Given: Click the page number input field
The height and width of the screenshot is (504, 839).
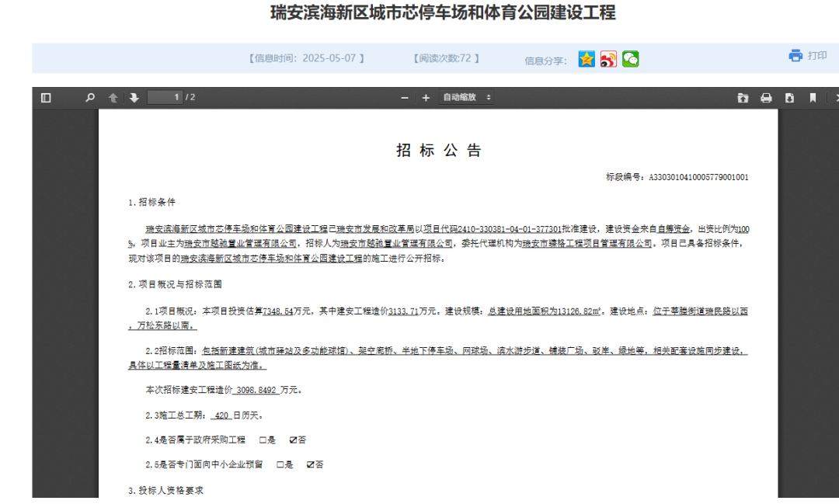Looking at the screenshot, I should coord(165,98).
